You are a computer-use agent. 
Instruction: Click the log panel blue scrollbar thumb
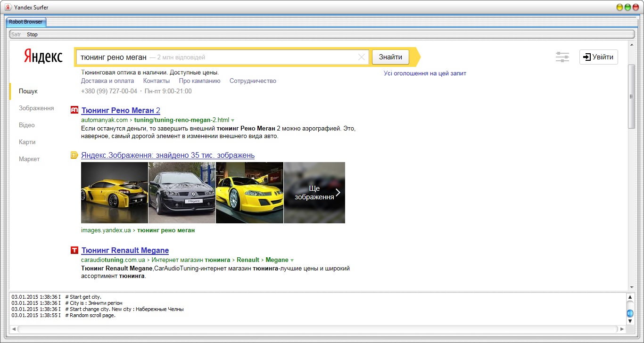coord(630,313)
